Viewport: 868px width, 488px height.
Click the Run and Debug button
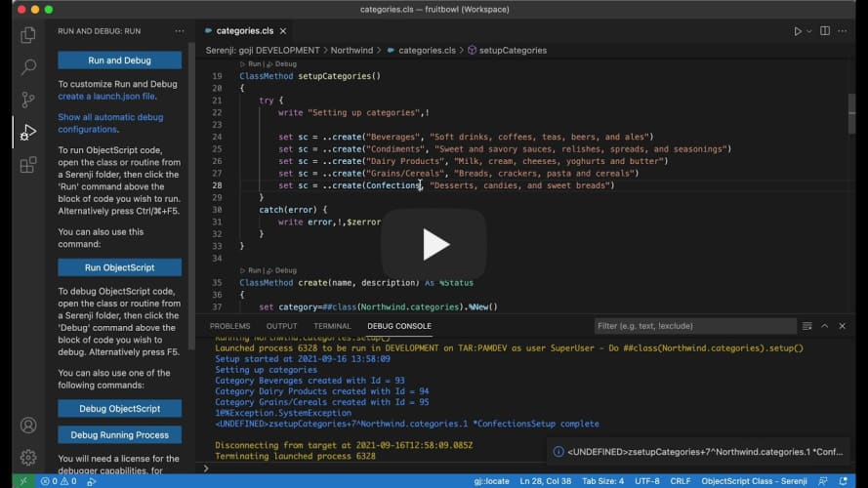[x=119, y=61]
